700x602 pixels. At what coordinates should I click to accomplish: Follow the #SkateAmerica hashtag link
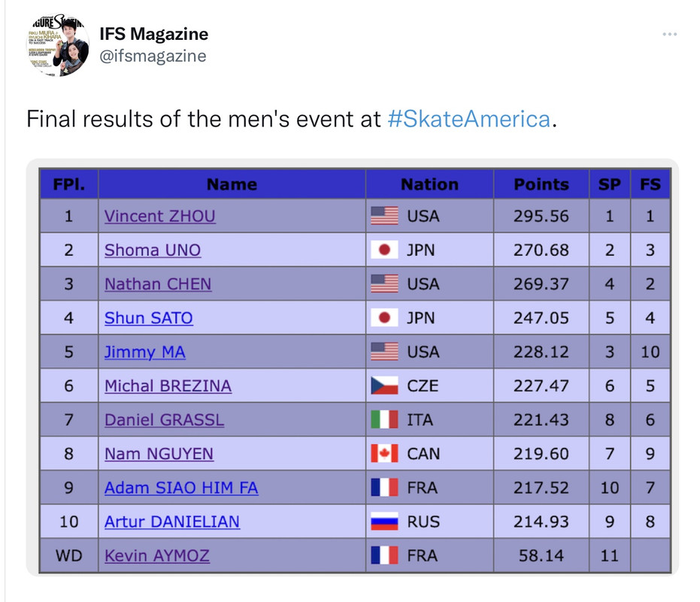click(x=468, y=119)
